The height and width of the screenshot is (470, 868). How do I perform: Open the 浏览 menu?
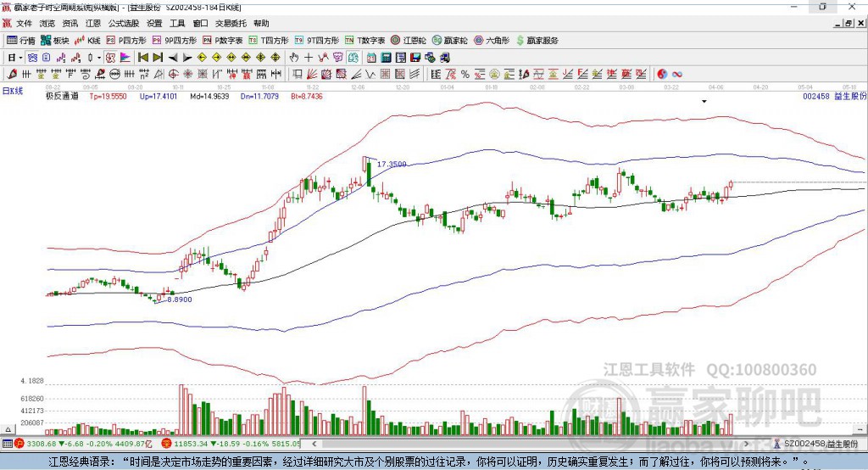[47, 23]
